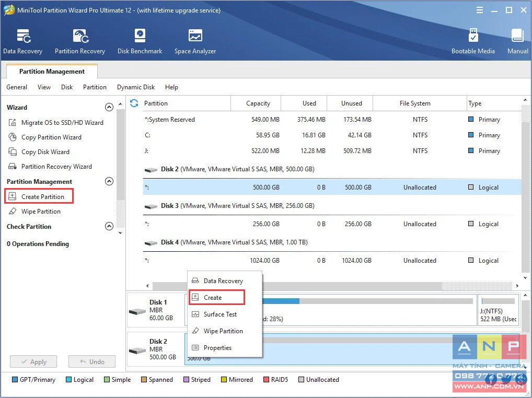Click the partition list vertical scroll up arrow
This screenshot has height=398, width=532.
pyautogui.click(x=525, y=100)
